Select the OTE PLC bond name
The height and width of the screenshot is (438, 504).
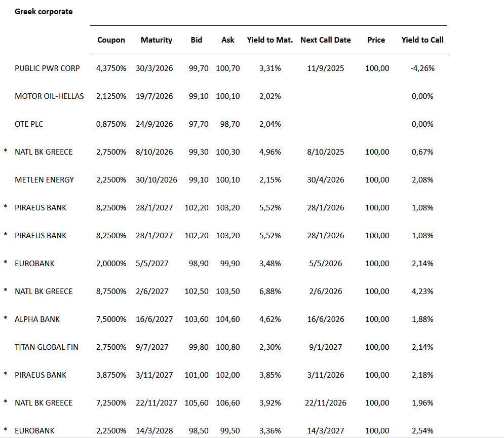tap(29, 124)
